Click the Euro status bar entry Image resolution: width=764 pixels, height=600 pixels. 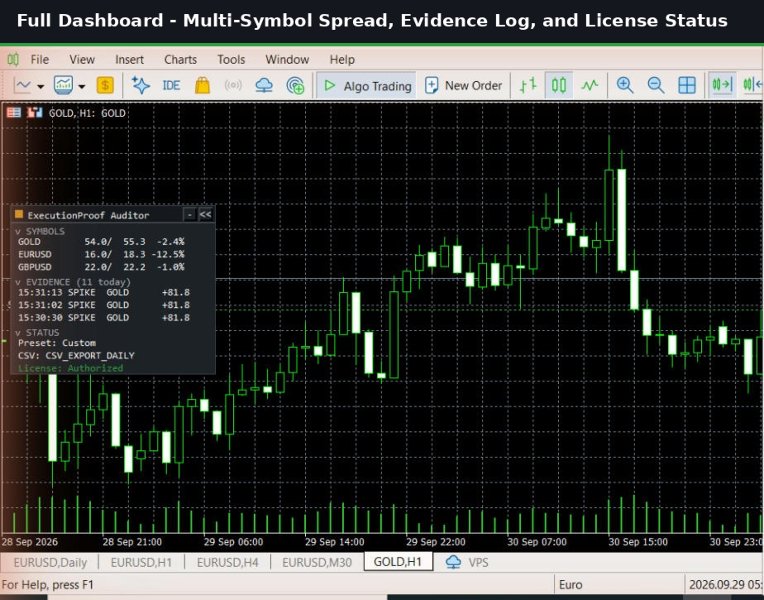coord(570,584)
